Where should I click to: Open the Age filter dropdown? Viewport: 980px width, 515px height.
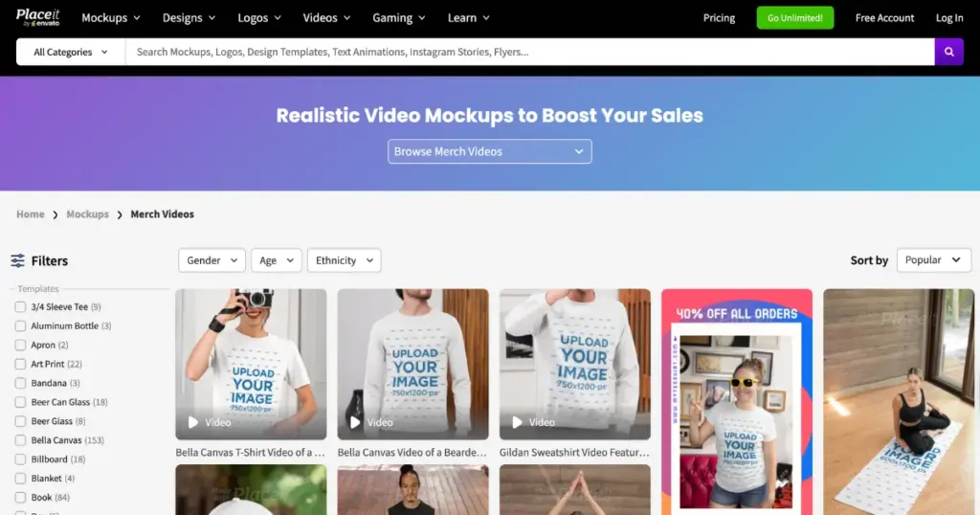277,260
